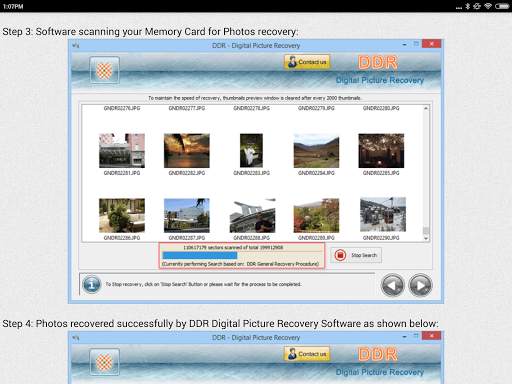The width and height of the screenshot is (512, 384).
Task: Click file name GNDR02278.JPG
Action: pyautogui.click(x=251, y=108)
